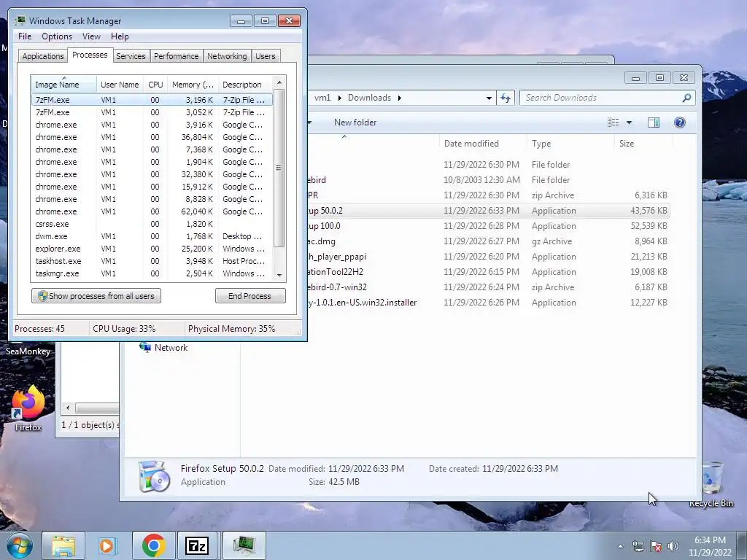Screen dimensions: 747x560
Task: Open the view options dropdown arrow
Action: [x=629, y=122]
